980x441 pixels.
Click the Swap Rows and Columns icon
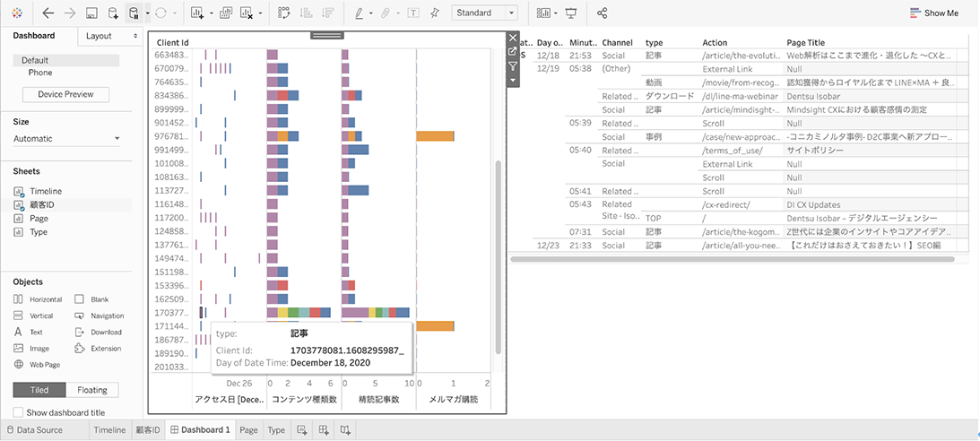tap(284, 13)
